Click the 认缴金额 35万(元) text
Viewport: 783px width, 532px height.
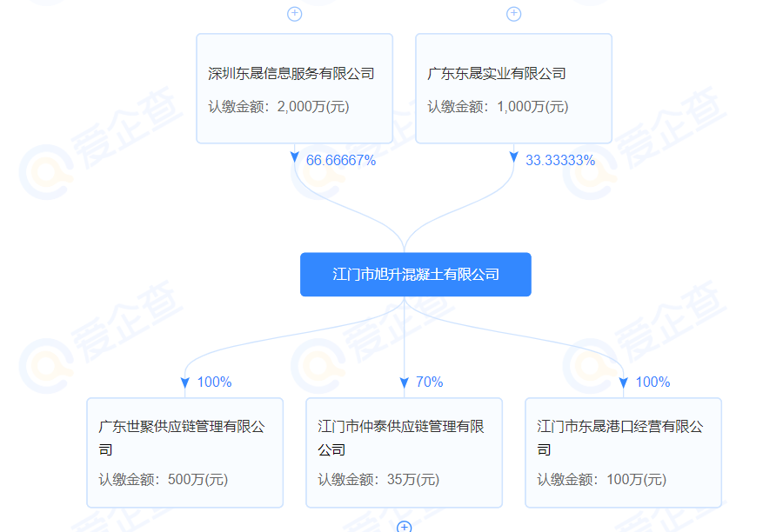pos(378,479)
